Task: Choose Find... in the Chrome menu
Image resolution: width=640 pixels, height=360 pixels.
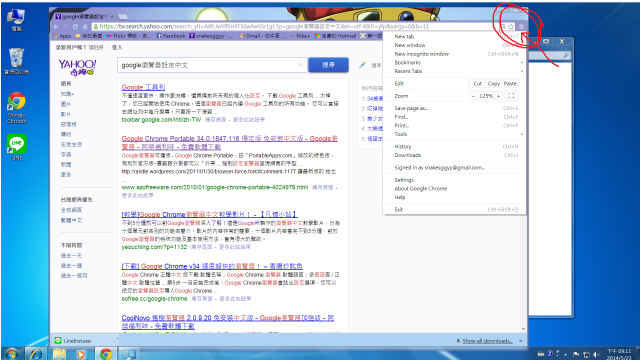Action: coord(454,117)
